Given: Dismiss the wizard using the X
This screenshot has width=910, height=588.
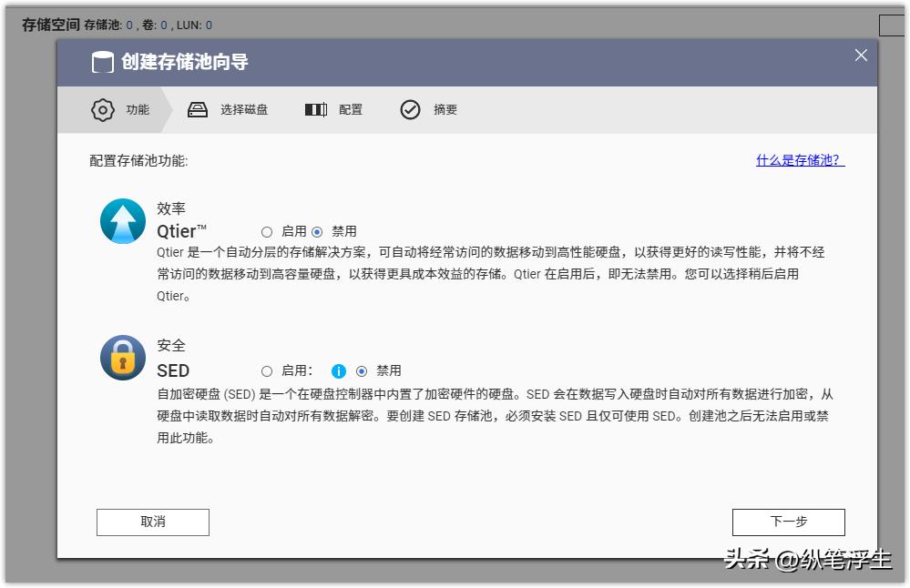Looking at the screenshot, I should click(x=860, y=55).
